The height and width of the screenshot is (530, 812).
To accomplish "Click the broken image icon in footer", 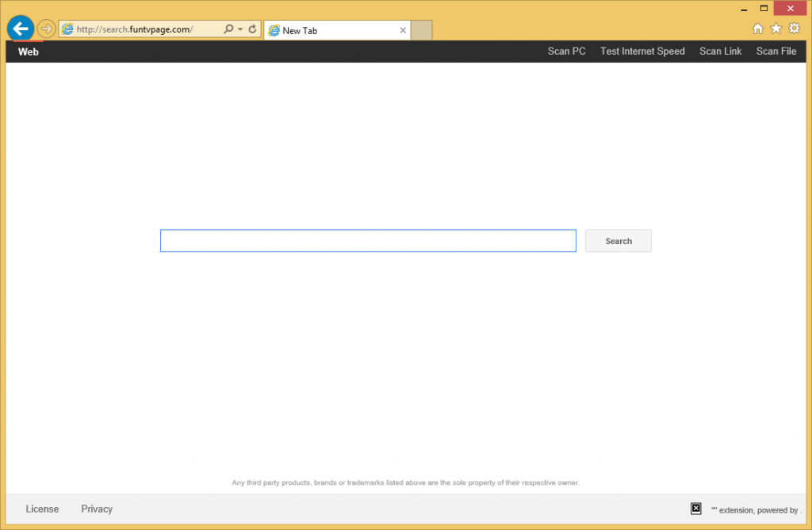I will (695, 509).
